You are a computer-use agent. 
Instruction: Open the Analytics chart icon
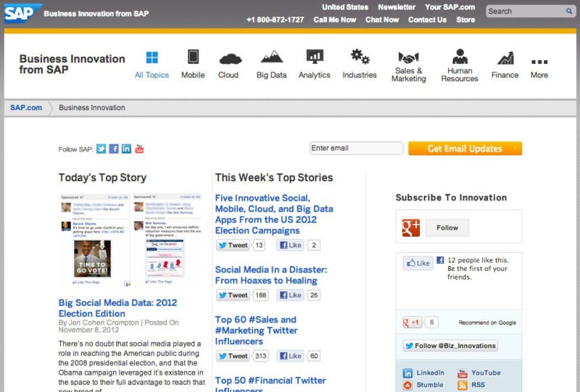point(315,57)
